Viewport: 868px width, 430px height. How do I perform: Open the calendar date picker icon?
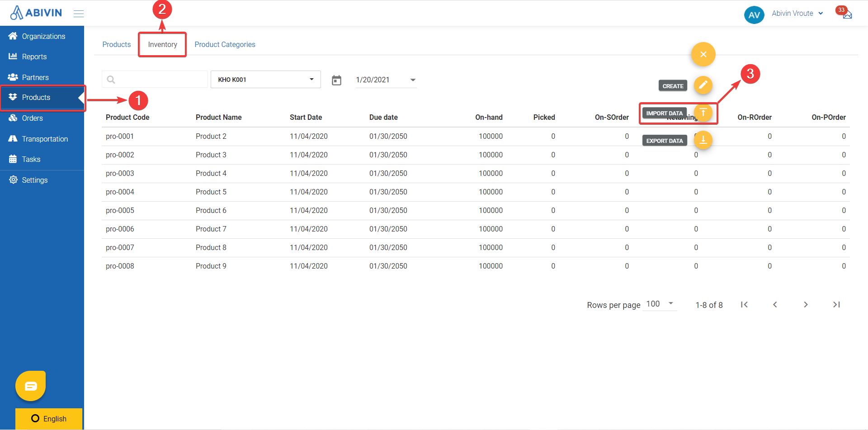pos(336,80)
